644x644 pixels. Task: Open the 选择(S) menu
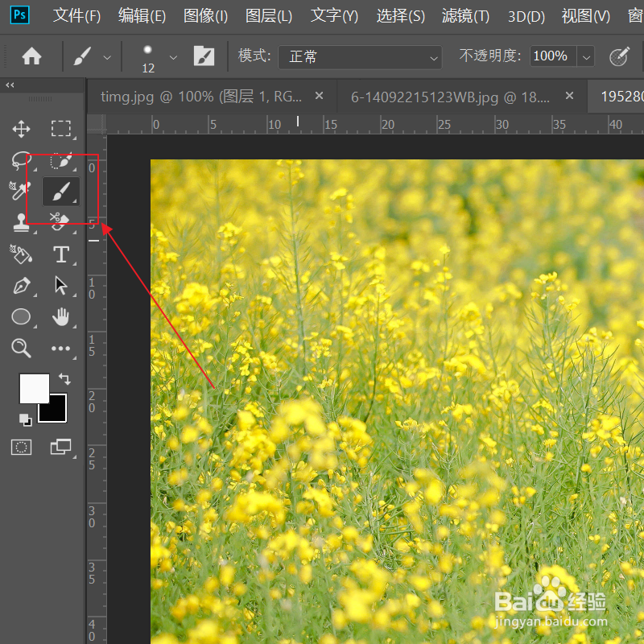(400, 16)
